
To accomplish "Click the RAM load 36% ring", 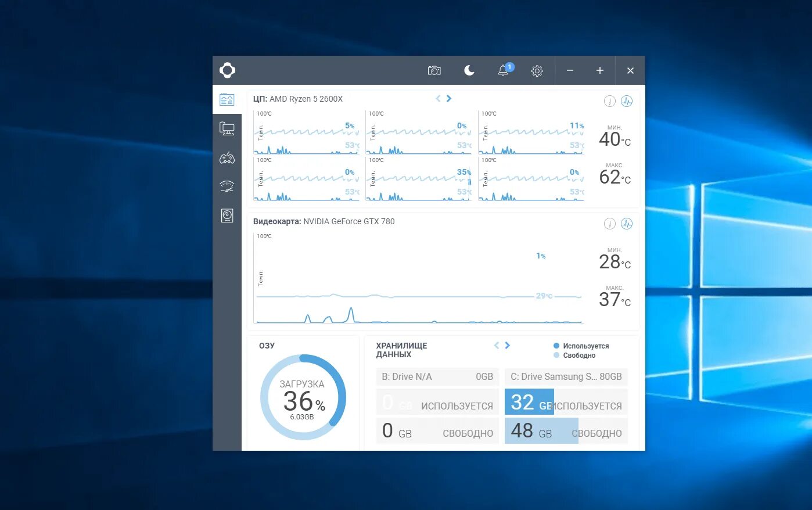I will (x=303, y=397).
